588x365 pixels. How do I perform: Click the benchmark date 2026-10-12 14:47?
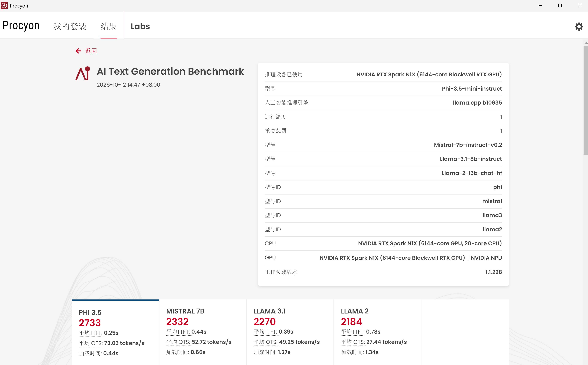pyautogui.click(x=128, y=85)
